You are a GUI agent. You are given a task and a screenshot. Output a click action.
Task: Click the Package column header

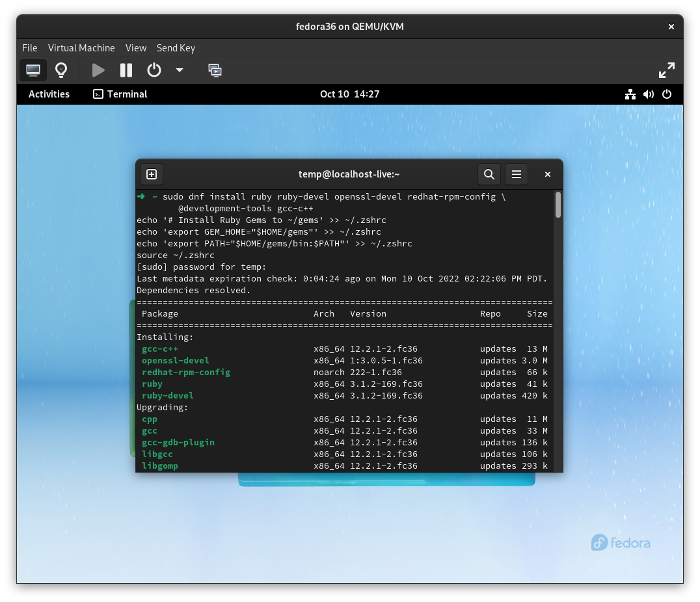point(160,314)
